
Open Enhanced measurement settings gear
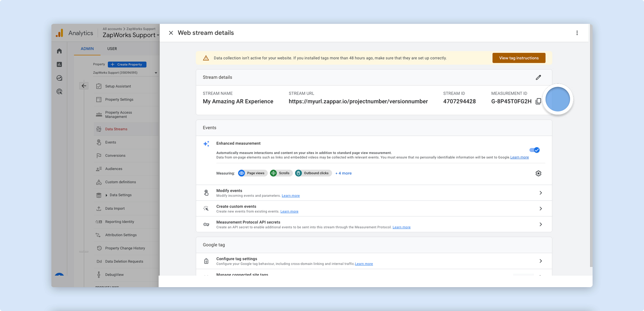pyautogui.click(x=538, y=173)
